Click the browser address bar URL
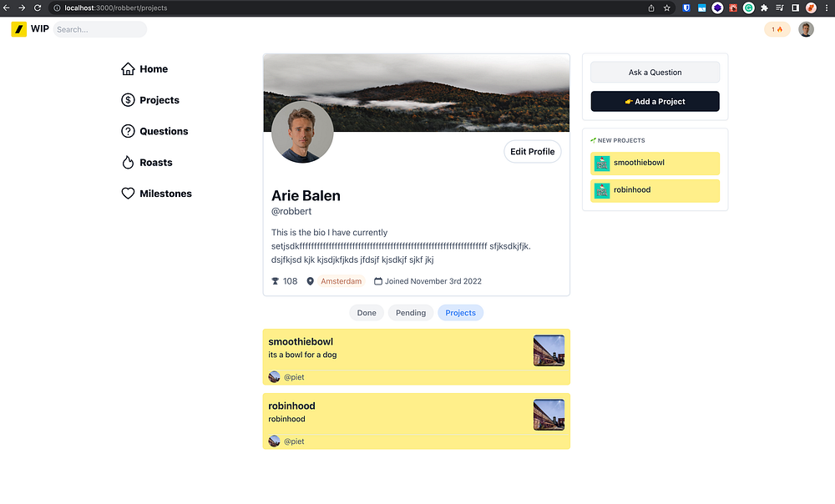The image size is (835, 504). coord(115,8)
